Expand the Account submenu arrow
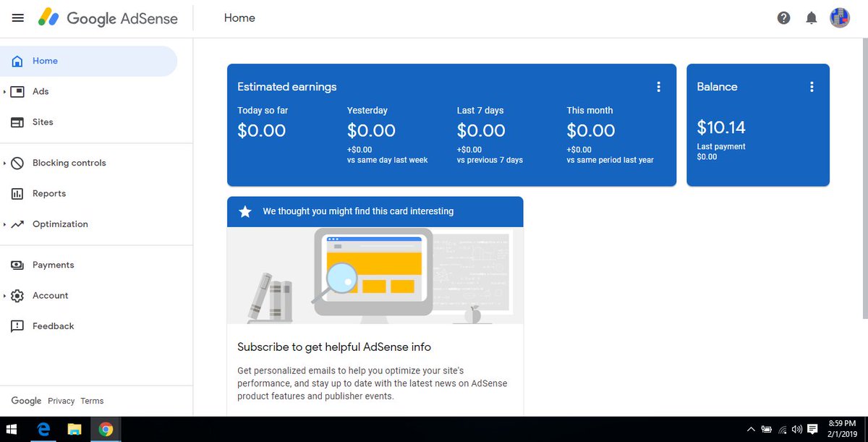The image size is (868, 442). 4,296
